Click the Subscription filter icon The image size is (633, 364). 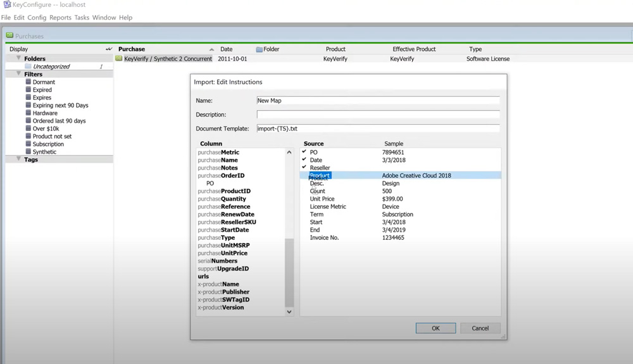tap(28, 144)
